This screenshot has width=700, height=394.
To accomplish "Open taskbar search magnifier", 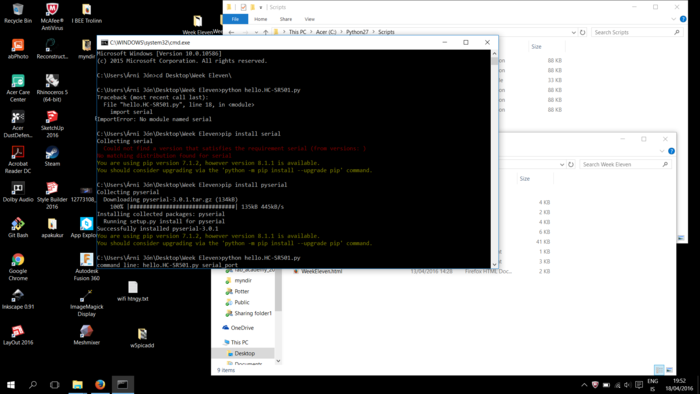I will point(33,385).
